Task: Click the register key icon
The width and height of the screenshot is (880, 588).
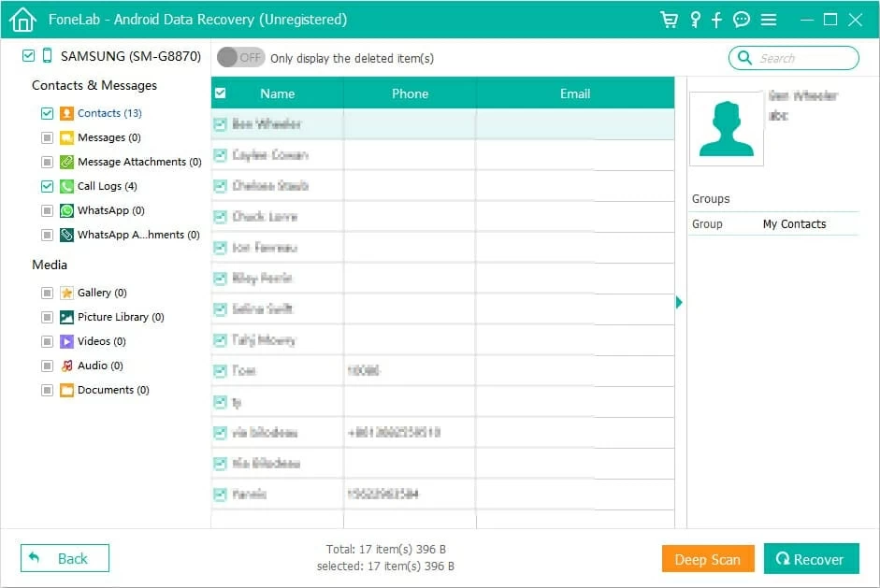Action: [695, 20]
